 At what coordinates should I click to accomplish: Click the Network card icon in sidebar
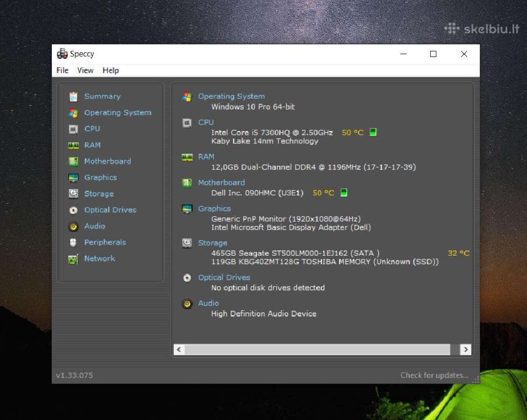[73, 259]
